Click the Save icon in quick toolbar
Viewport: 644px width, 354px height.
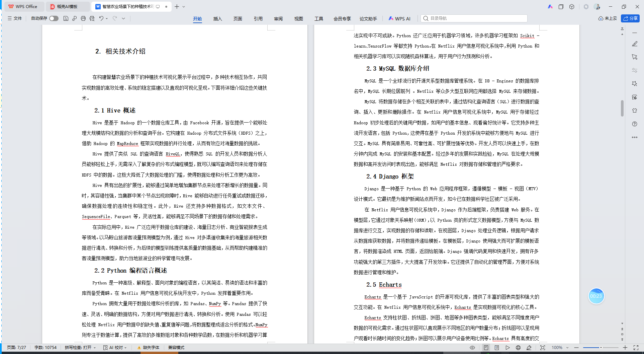coord(66,18)
